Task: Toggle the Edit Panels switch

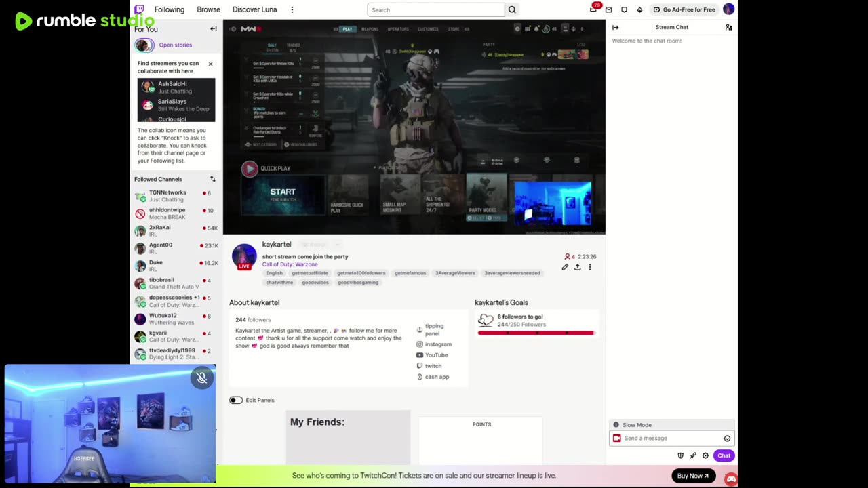Action: [x=236, y=400]
